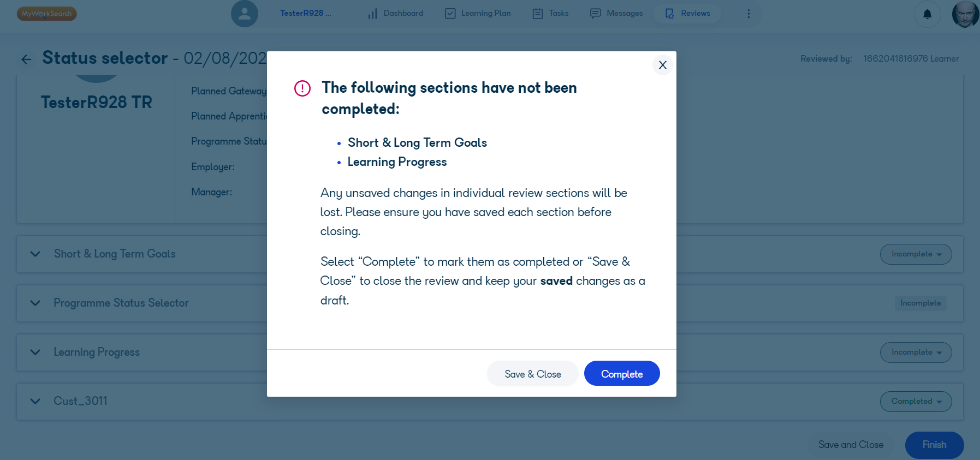Click the learner avatar icon in header
This screenshot has height=460, width=980.
pyautogui.click(x=245, y=14)
